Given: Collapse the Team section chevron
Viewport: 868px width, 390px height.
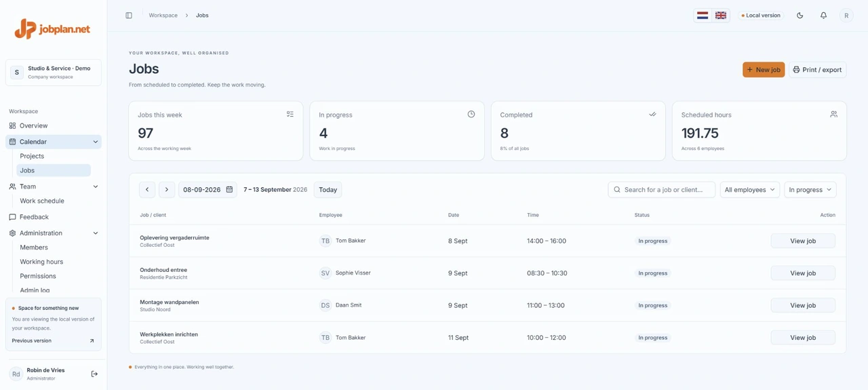Looking at the screenshot, I should [x=96, y=187].
